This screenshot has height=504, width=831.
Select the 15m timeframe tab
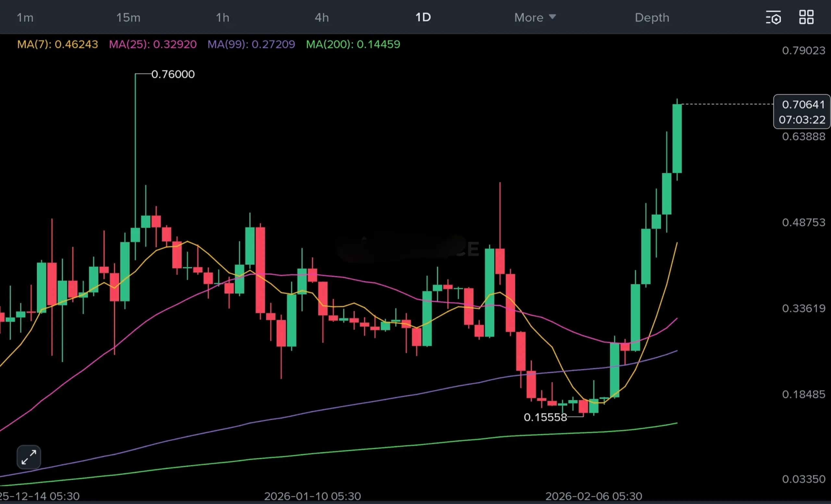pos(128,18)
